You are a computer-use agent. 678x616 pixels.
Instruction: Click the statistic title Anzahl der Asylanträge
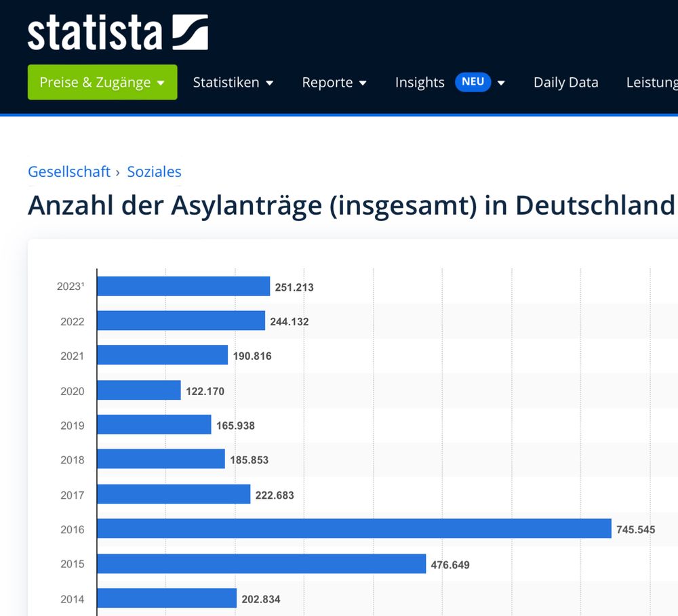point(271,205)
